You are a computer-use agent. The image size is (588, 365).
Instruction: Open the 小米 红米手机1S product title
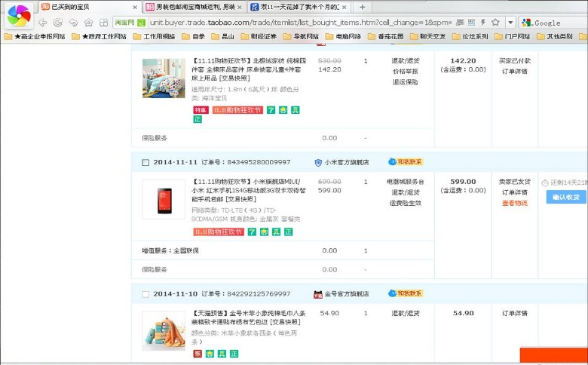[x=248, y=191]
